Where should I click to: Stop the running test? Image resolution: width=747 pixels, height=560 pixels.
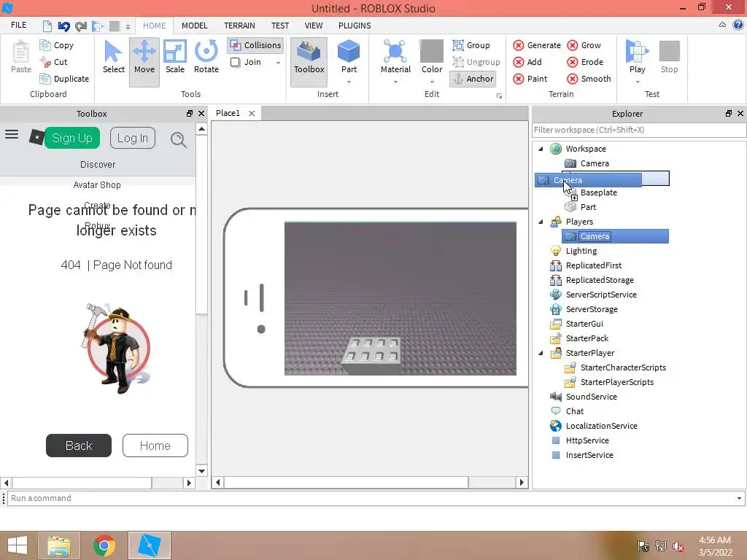click(x=669, y=56)
